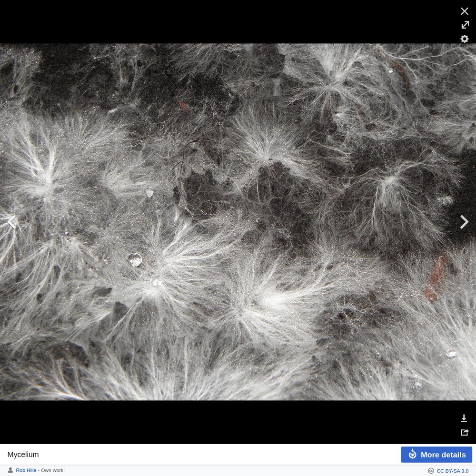Viewport: 476px width, 476px height.
Task: Click the Mycelium photograph
Action: click(x=238, y=222)
